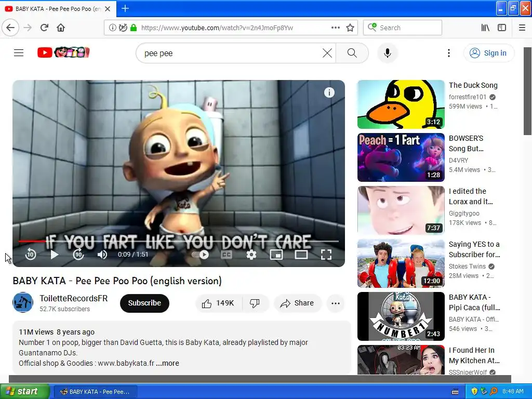
Task: Play the paused video
Action: 54,254
